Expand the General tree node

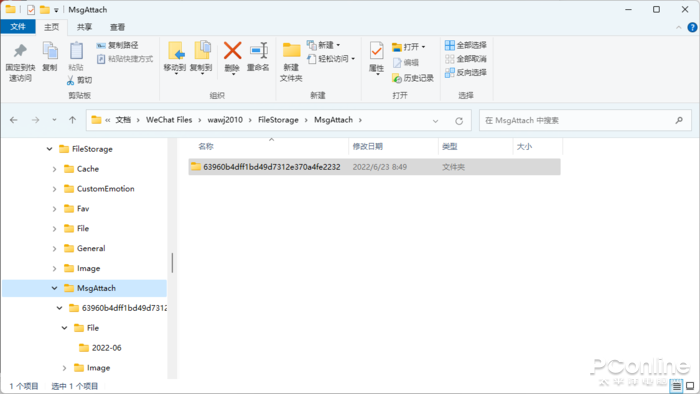(x=54, y=249)
